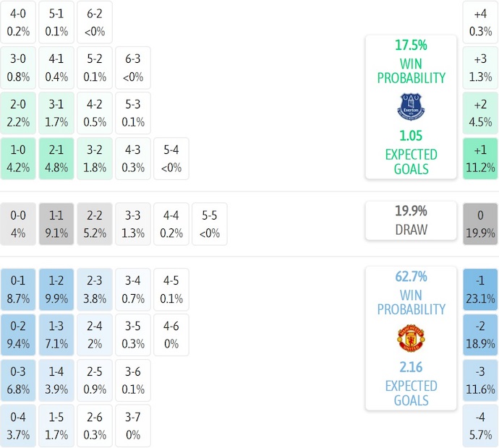Click the 0 margin draw box

[x=480, y=224]
